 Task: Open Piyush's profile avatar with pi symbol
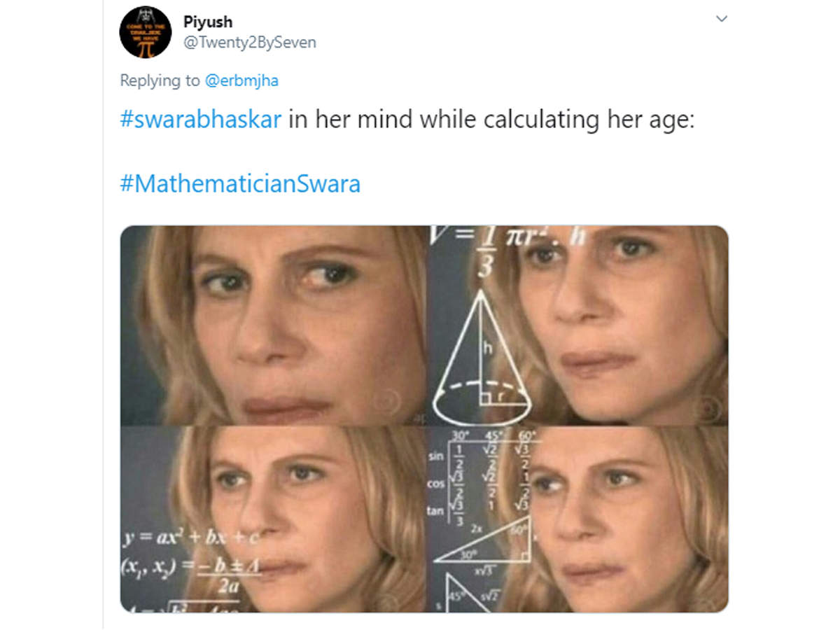pos(146,31)
